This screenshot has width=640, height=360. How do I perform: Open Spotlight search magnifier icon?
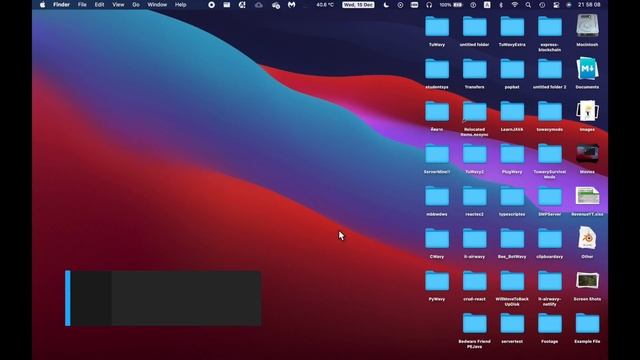pos(528,5)
